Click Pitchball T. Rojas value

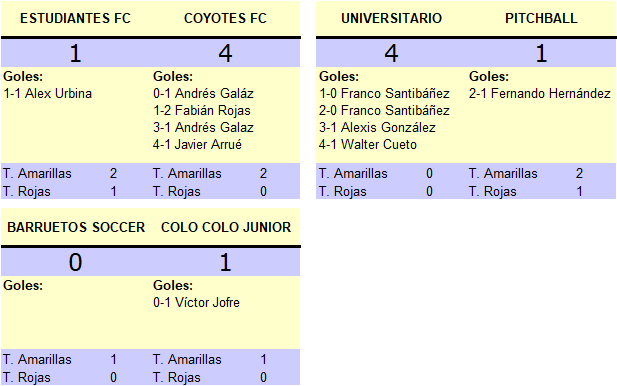tap(579, 192)
